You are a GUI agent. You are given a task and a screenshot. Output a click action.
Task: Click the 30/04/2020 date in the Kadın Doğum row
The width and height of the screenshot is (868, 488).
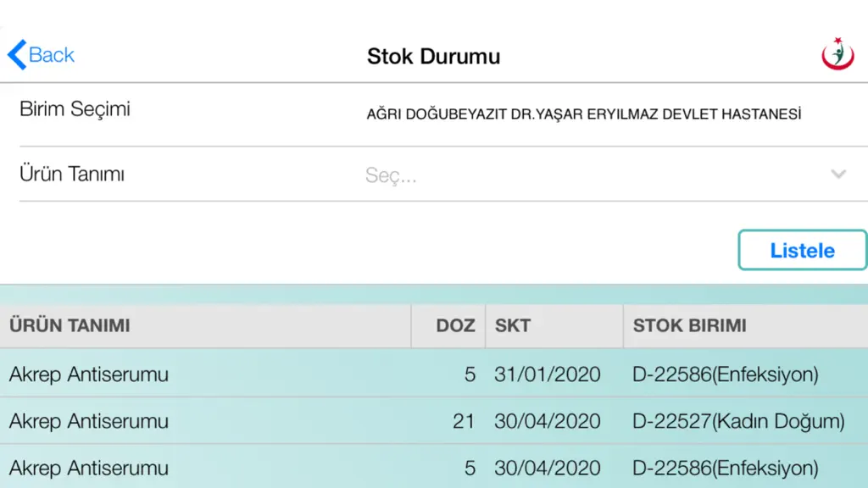tap(548, 421)
